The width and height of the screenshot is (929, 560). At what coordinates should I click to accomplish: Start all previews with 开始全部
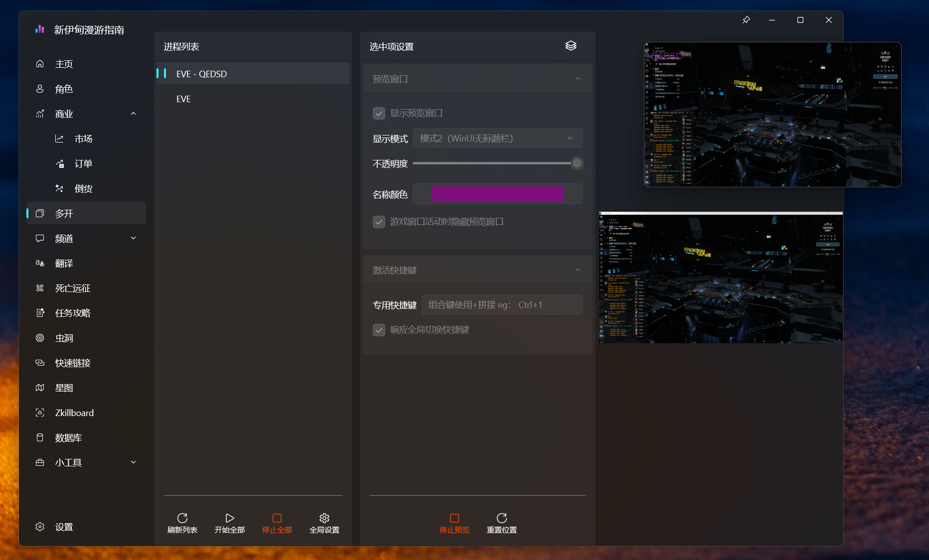tap(230, 523)
